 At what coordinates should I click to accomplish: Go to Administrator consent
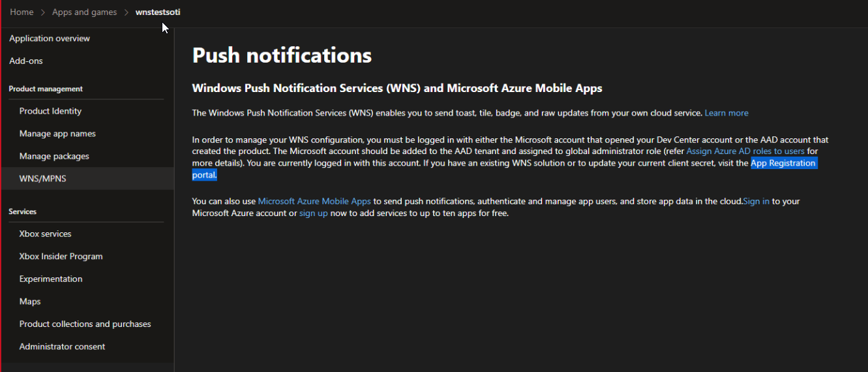point(62,347)
